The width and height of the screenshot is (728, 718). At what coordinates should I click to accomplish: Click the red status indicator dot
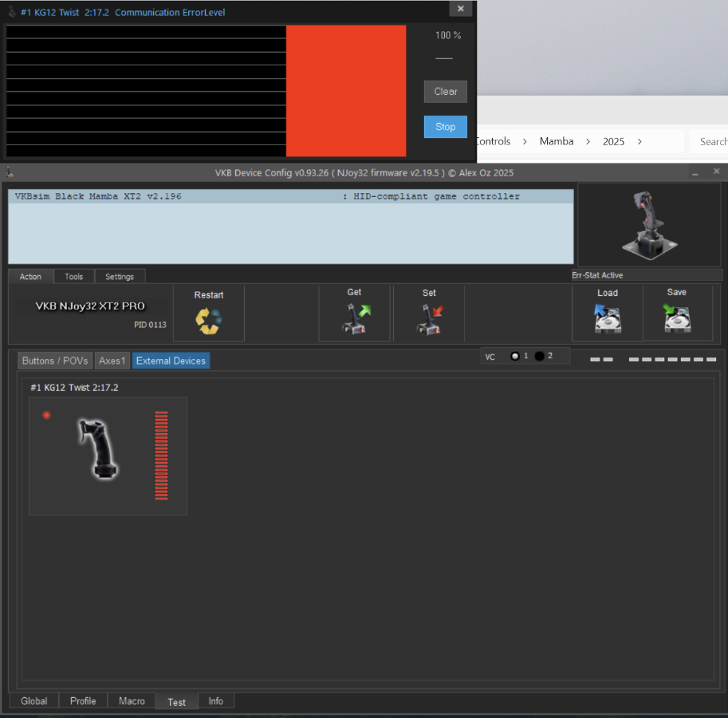click(x=46, y=415)
